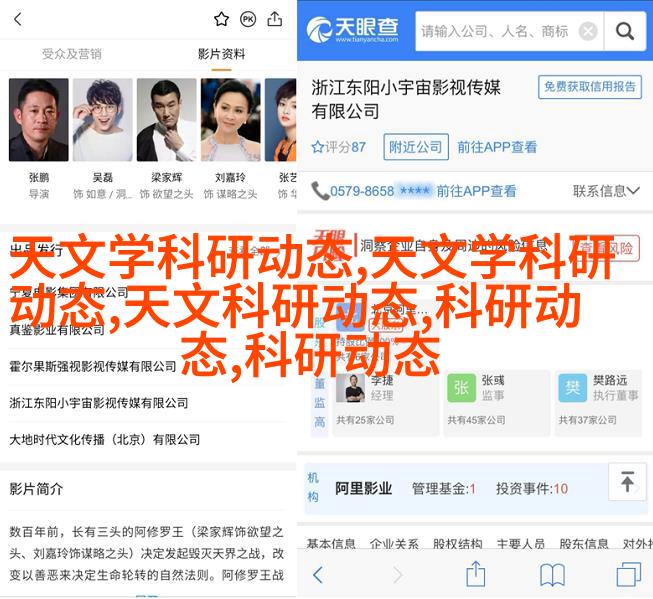Favorite the film with the star icon
The height and width of the screenshot is (599, 653).
[221, 19]
